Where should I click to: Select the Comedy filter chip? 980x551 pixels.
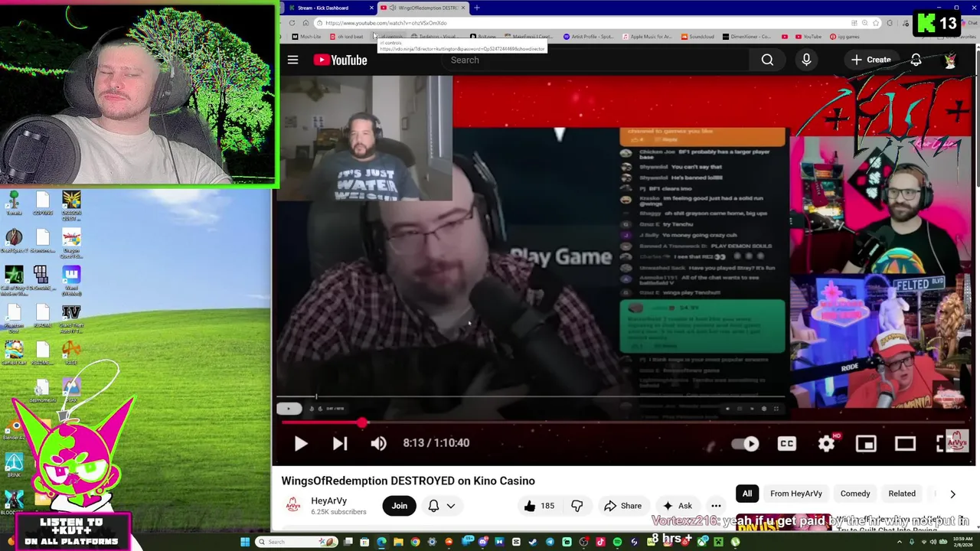[x=855, y=494]
